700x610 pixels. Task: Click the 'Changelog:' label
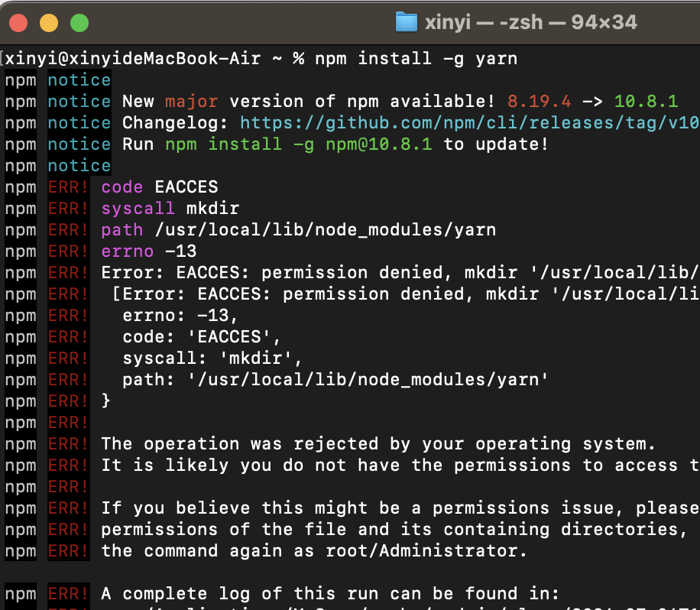click(x=176, y=123)
